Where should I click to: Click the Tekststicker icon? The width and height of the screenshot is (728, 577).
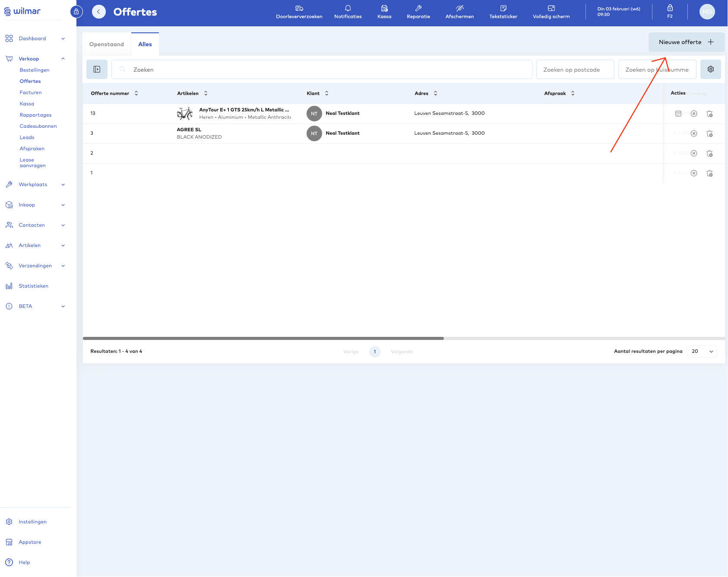click(x=503, y=12)
